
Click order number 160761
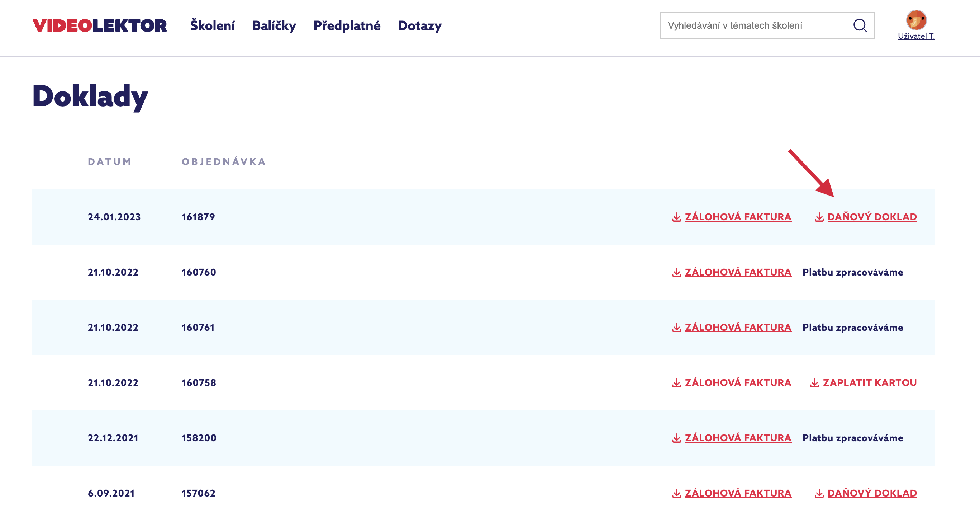tap(198, 328)
